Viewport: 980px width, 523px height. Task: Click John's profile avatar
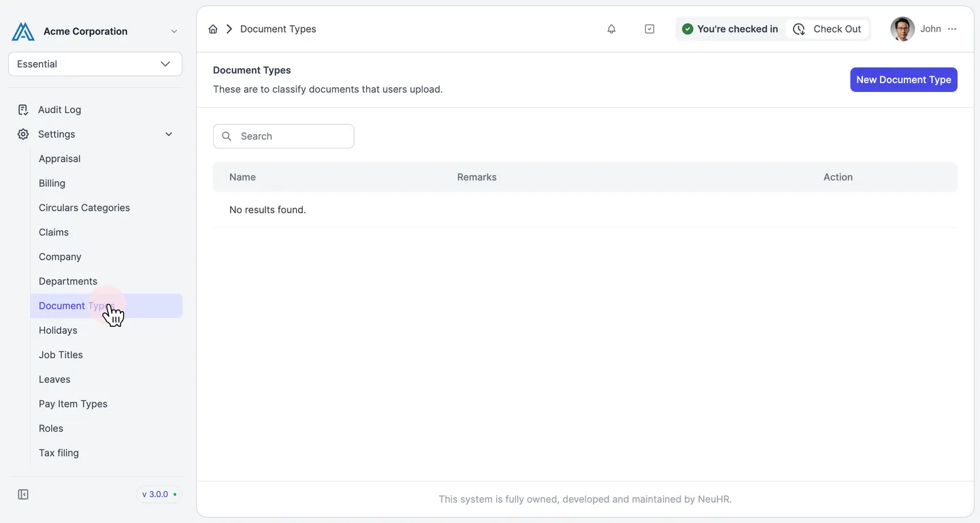[x=902, y=29]
